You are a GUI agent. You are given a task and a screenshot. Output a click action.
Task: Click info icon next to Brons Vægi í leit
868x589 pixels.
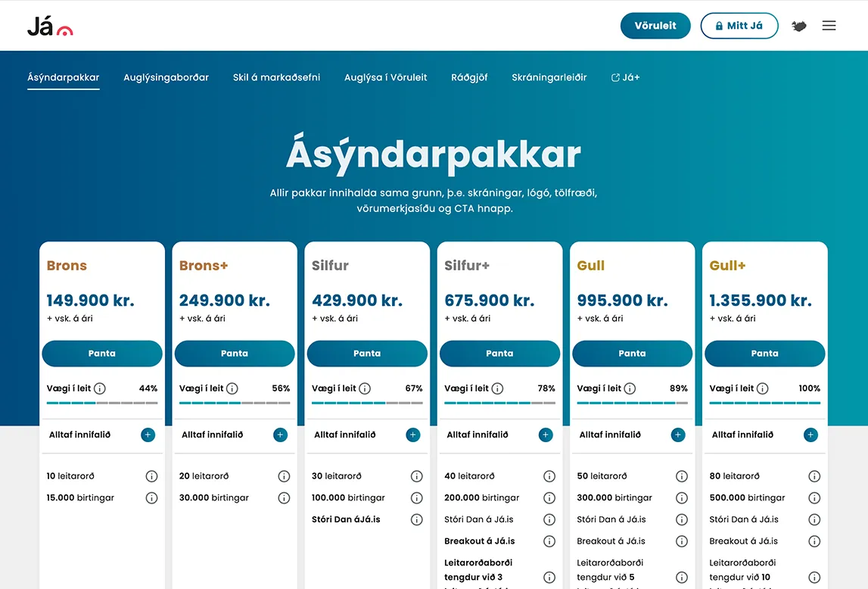click(100, 388)
